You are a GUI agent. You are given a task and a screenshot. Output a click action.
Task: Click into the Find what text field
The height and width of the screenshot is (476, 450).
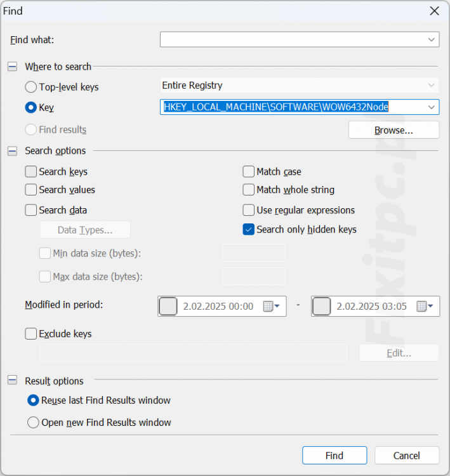(x=292, y=40)
